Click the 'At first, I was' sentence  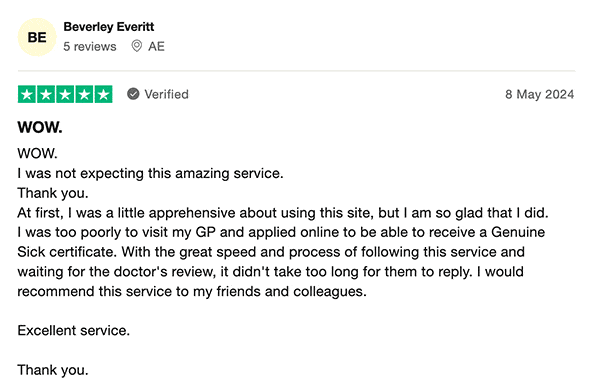[283, 213]
